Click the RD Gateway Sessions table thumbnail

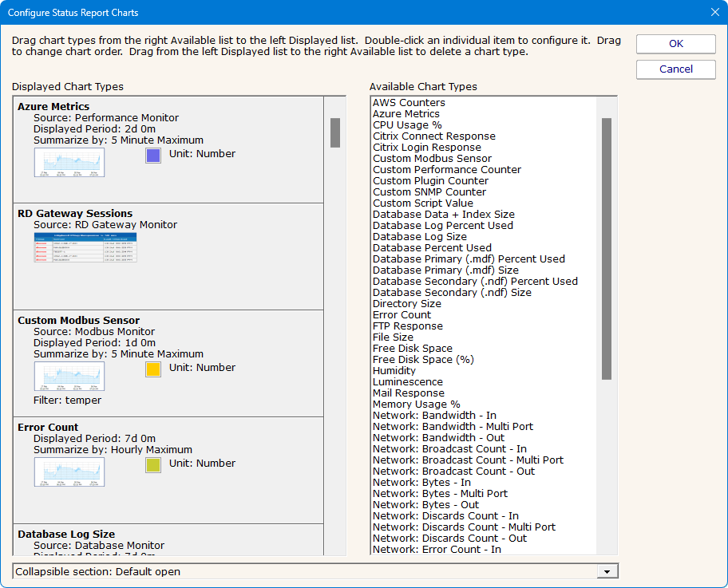[85, 247]
